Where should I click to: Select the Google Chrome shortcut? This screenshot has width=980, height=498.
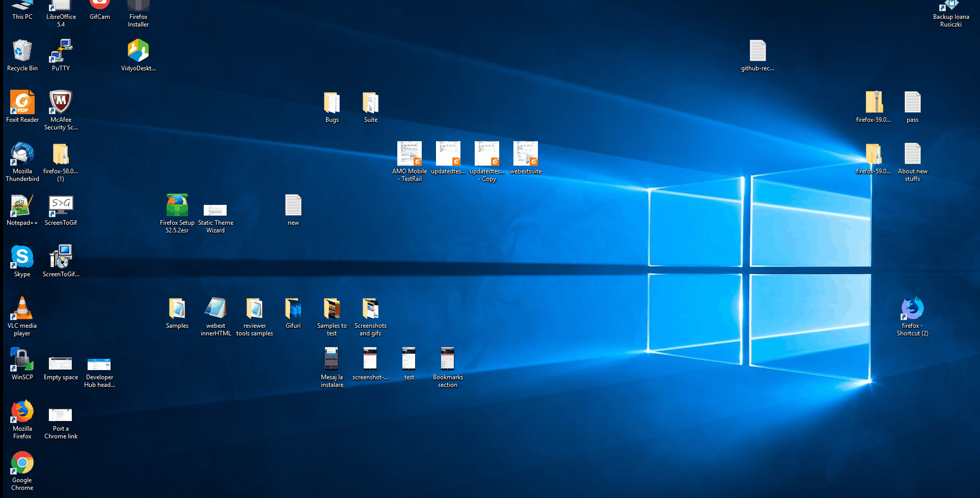click(22, 471)
